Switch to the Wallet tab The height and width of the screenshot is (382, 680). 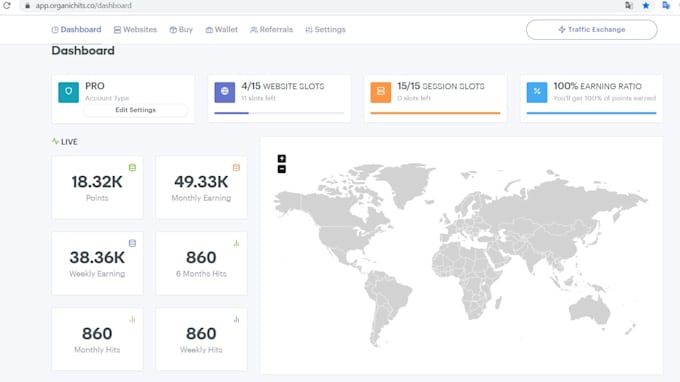coord(222,29)
